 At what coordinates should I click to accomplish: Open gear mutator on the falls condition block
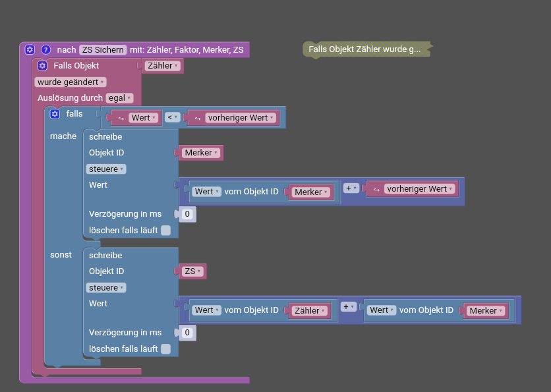tap(55, 114)
